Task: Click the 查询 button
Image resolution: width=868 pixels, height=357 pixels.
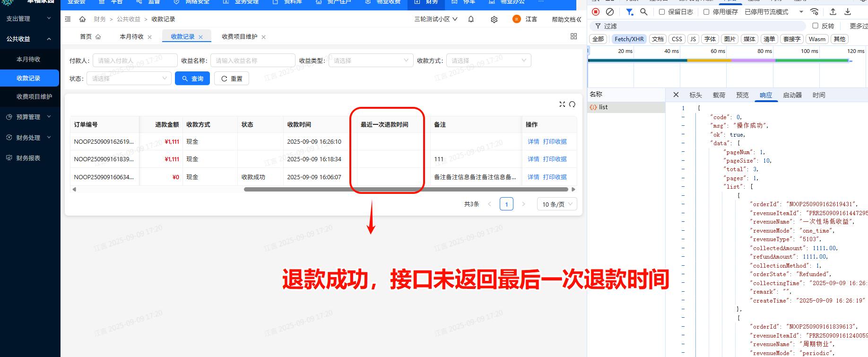Action: (x=192, y=78)
